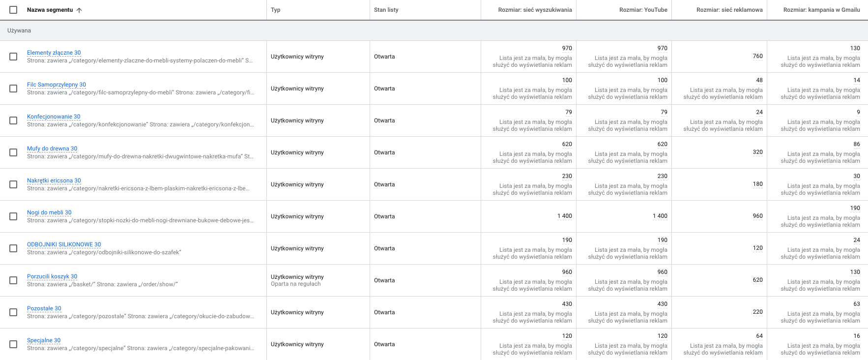Click the 1 400 search network size for Nogi do mebli

564,216
